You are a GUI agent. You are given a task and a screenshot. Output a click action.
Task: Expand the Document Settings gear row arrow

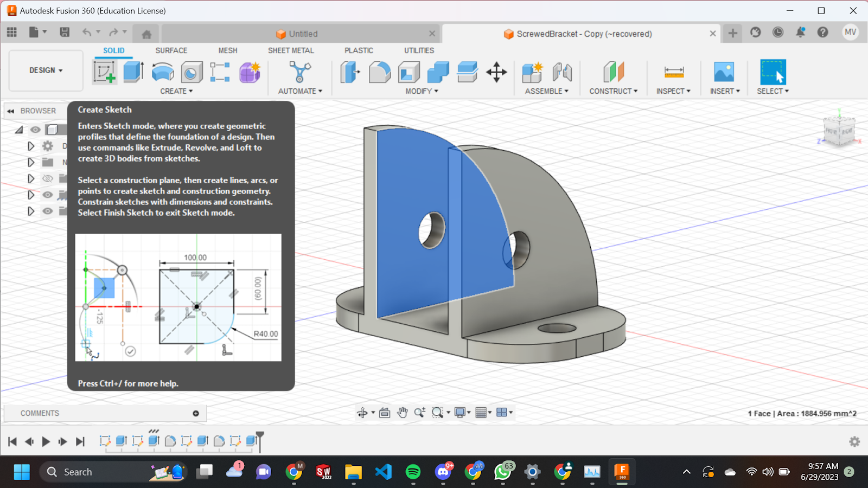(x=31, y=146)
